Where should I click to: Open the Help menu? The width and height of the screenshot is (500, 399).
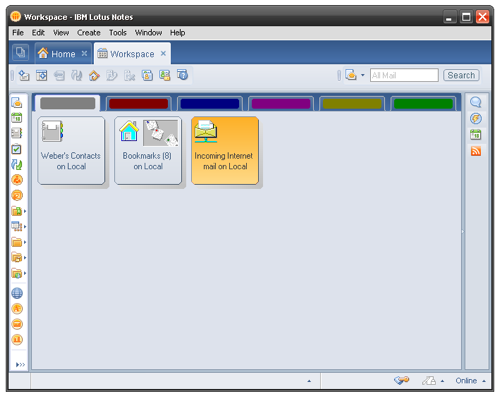[177, 33]
